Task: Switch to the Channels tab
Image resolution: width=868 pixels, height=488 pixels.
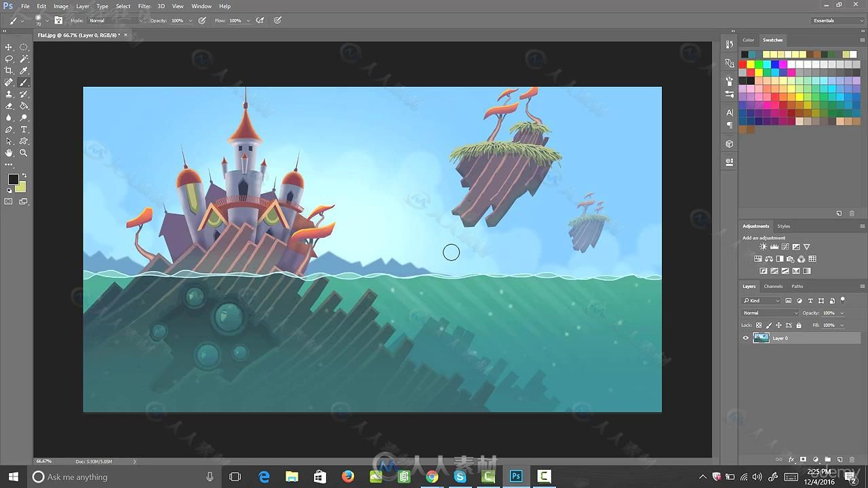Action: (x=773, y=286)
